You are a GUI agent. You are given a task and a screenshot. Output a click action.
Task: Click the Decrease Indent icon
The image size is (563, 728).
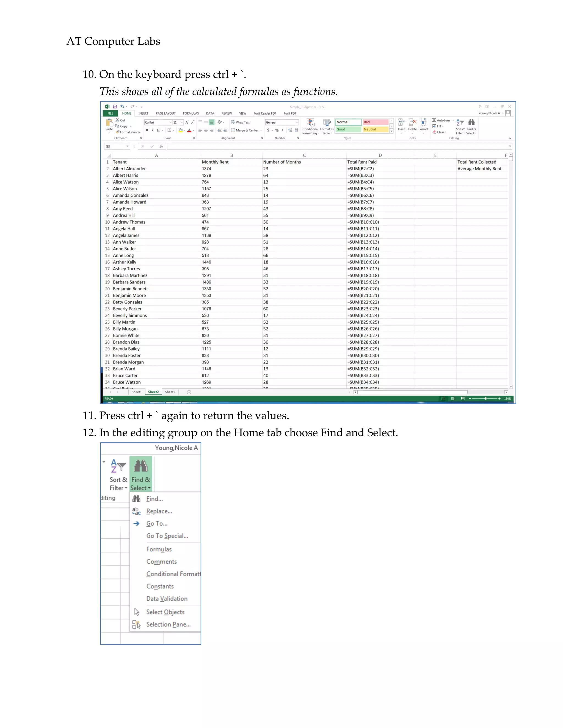[220, 130]
